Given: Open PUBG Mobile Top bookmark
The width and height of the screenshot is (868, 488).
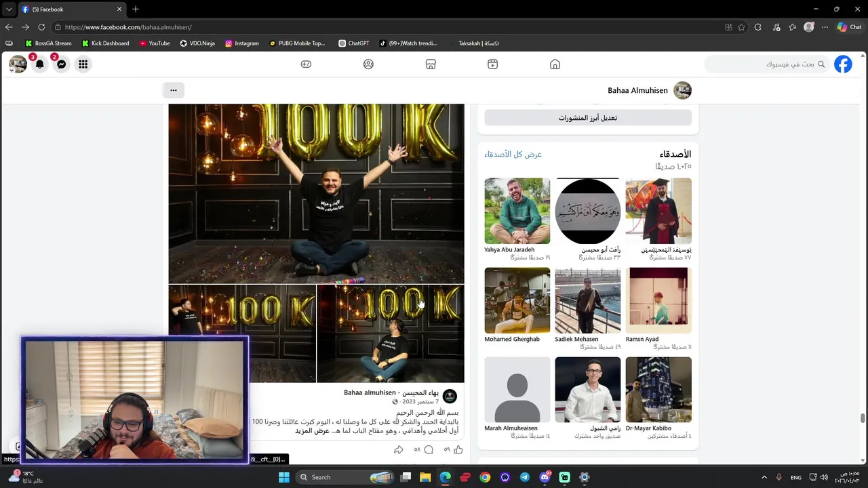Looking at the screenshot, I should (x=298, y=43).
